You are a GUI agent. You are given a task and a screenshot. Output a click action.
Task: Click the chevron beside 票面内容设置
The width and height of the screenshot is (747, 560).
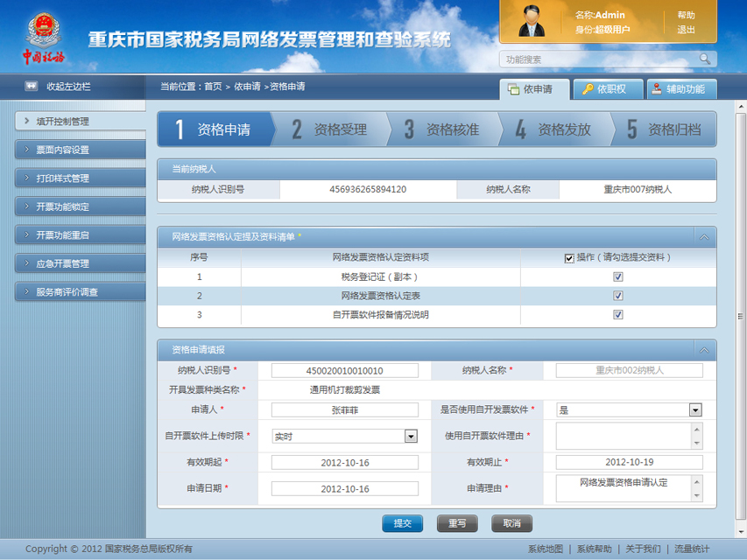27,150
